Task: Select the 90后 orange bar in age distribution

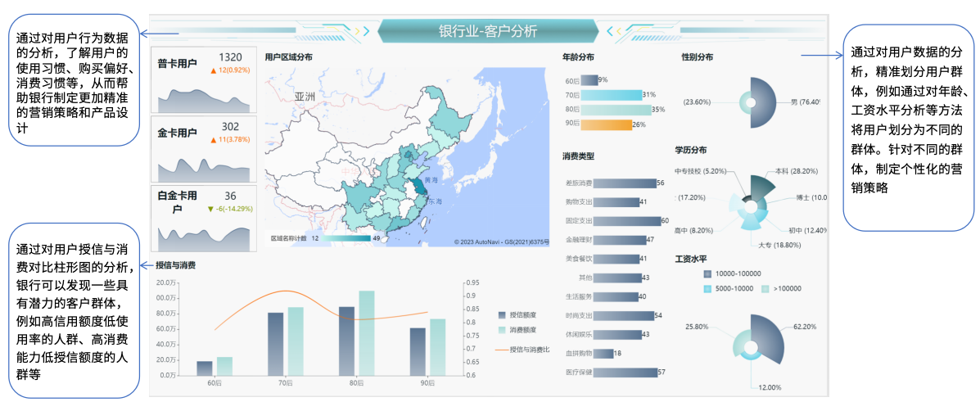Action: point(606,124)
